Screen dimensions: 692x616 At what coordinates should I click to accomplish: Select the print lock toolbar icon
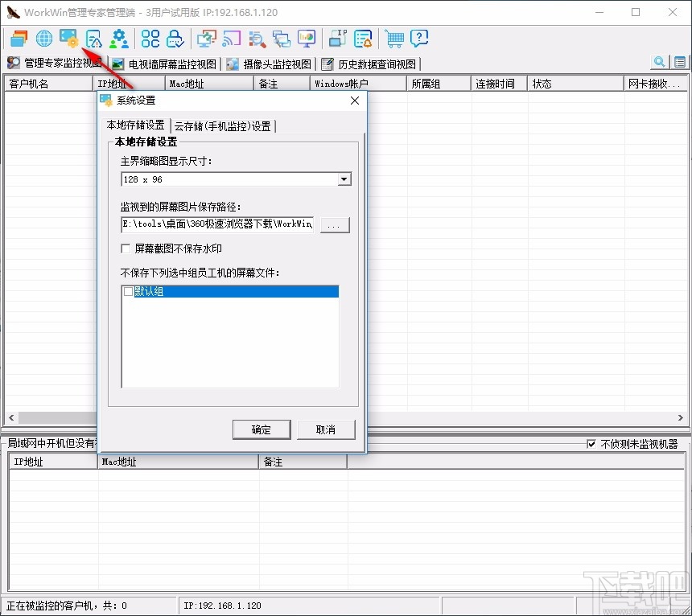click(x=175, y=38)
